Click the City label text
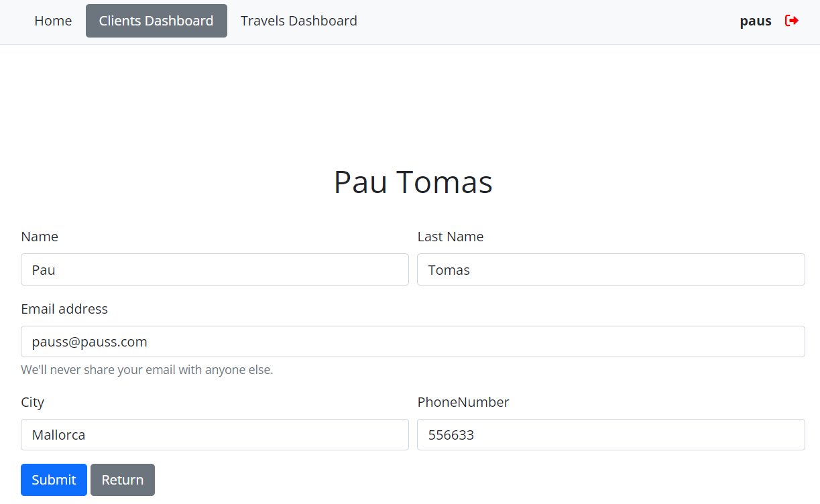Image resolution: width=820 pixels, height=504 pixels. [32, 402]
